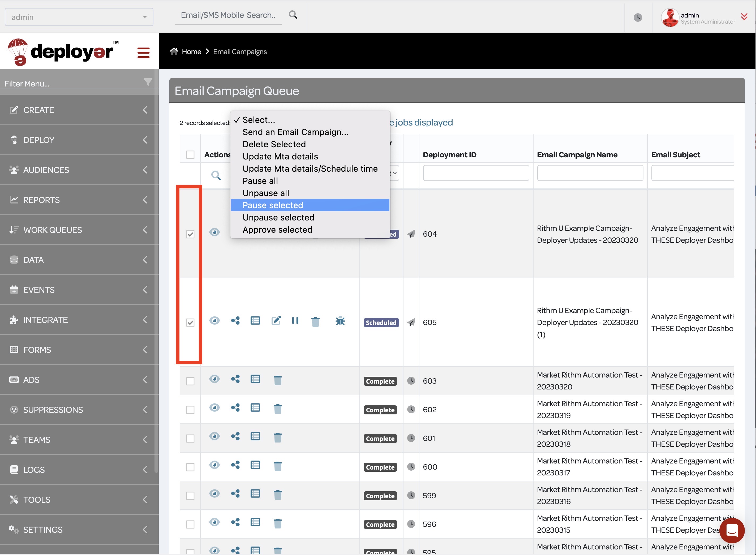
Task: Expand the REPORTS sidebar section
Action: coord(79,200)
